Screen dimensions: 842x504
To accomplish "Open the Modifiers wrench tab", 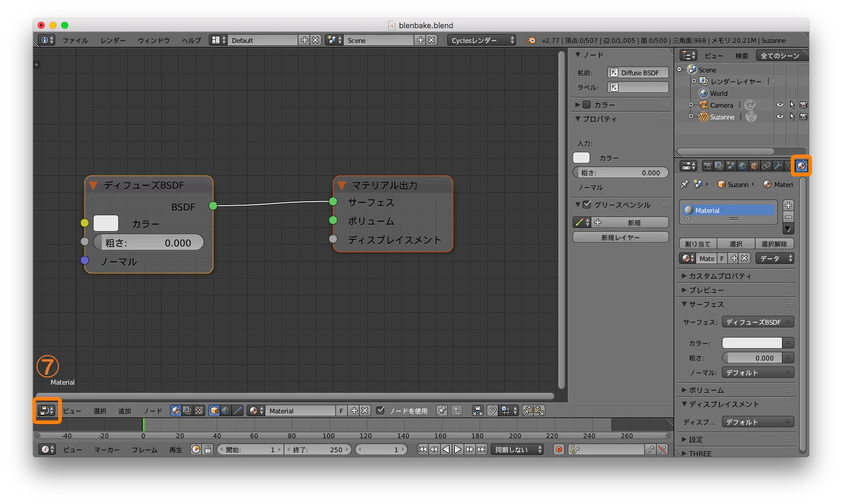I will [778, 166].
